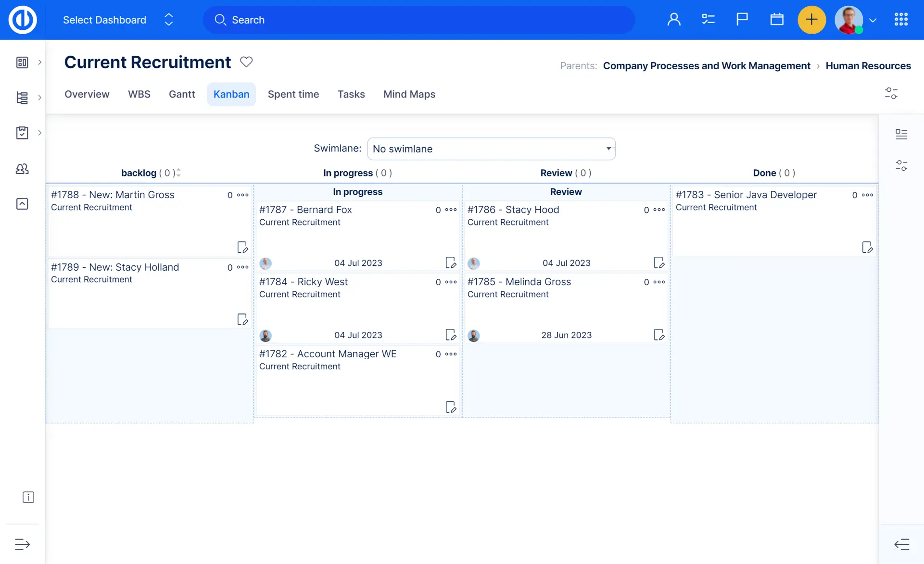This screenshot has height=564, width=924.
Task: Expand the left sidebar menu
Action: [x=22, y=544]
